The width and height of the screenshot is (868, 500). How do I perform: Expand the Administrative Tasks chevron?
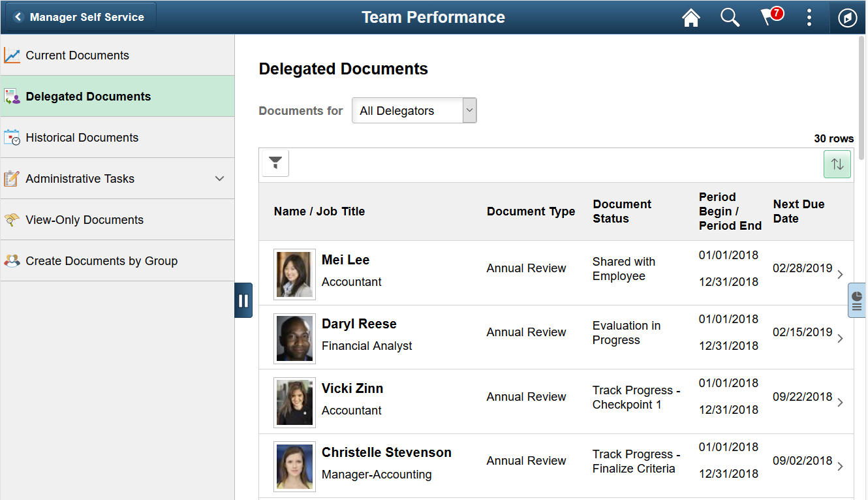tap(219, 179)
